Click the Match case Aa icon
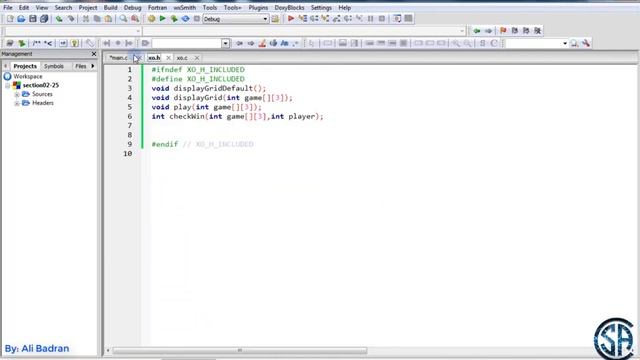Image resolution: width=640 pixels, height=360 pixels. [x=284, y=43]
